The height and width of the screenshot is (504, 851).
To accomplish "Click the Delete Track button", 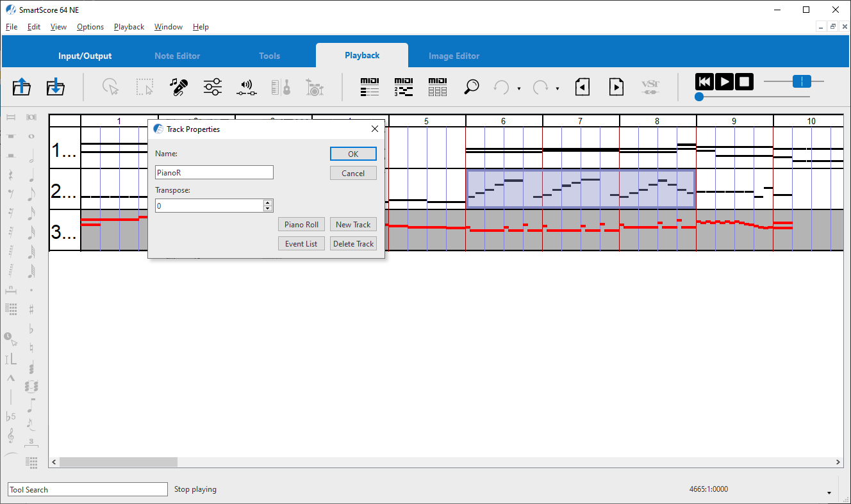I will pos(353,243).
